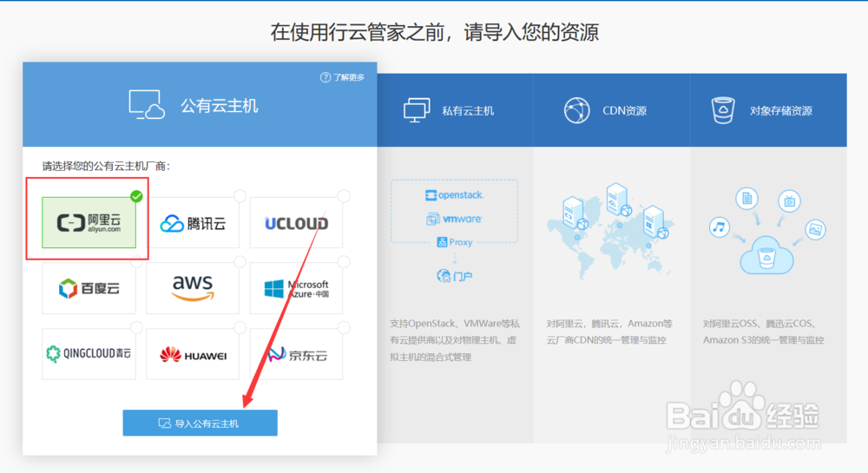Click the picture image icon
Image resolution: width=868 pixels, height=473 pixels.
pyautogui.click(x=815, y=228)
